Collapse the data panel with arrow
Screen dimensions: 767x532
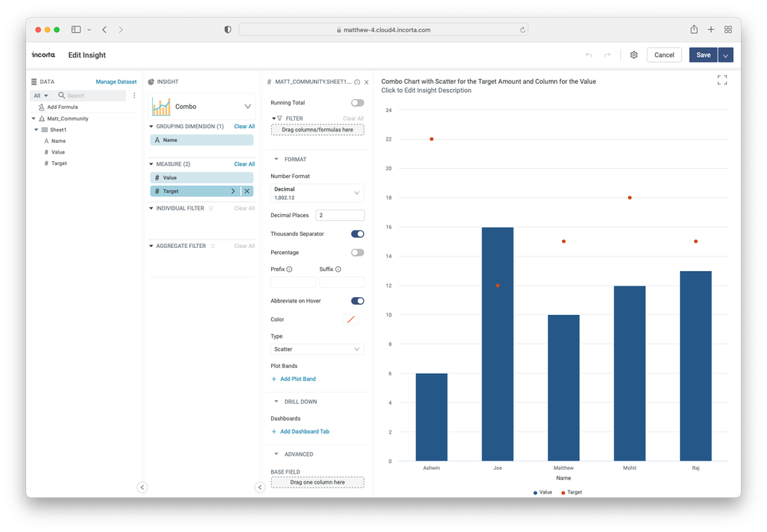pos(142,487)
